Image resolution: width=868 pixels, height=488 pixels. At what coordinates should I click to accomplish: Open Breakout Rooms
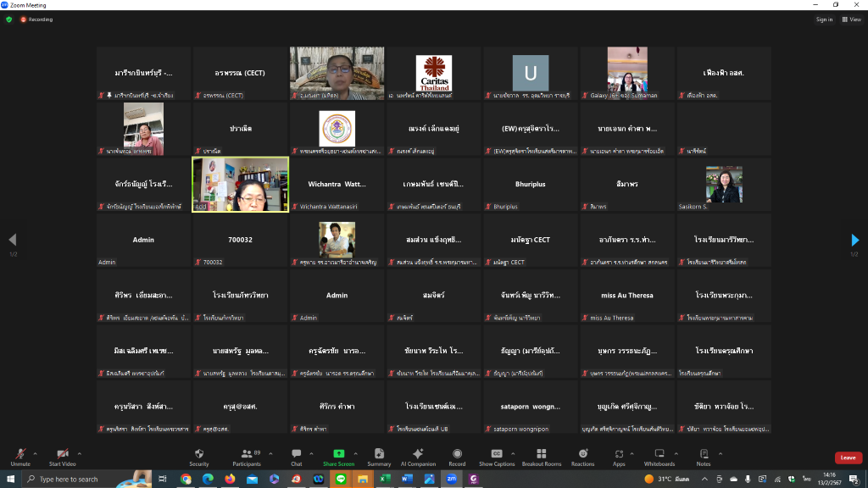tap(542, 457)
